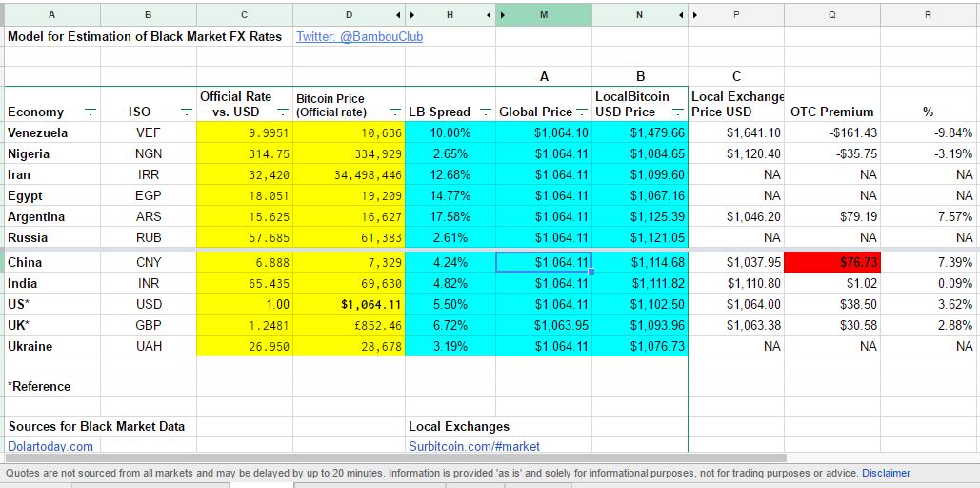980x488 pixels.
Task: Expand hidden columns right of column N
Action: [x=680, y=15]
